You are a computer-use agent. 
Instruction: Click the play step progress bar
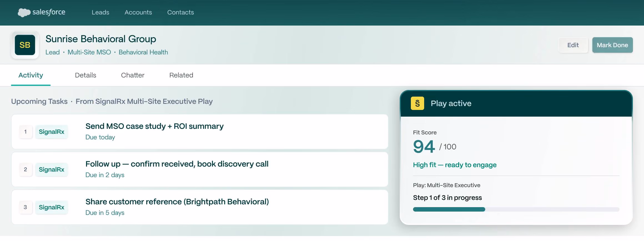pos(516,209)
